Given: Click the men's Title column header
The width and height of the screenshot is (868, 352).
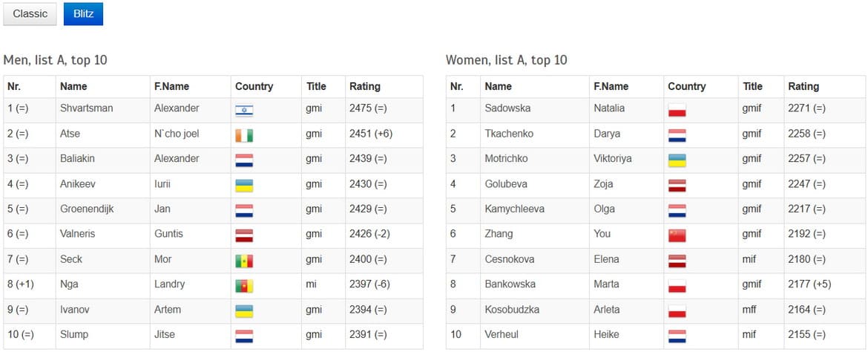Looking at the screenshot, I should tap(316, 86).
